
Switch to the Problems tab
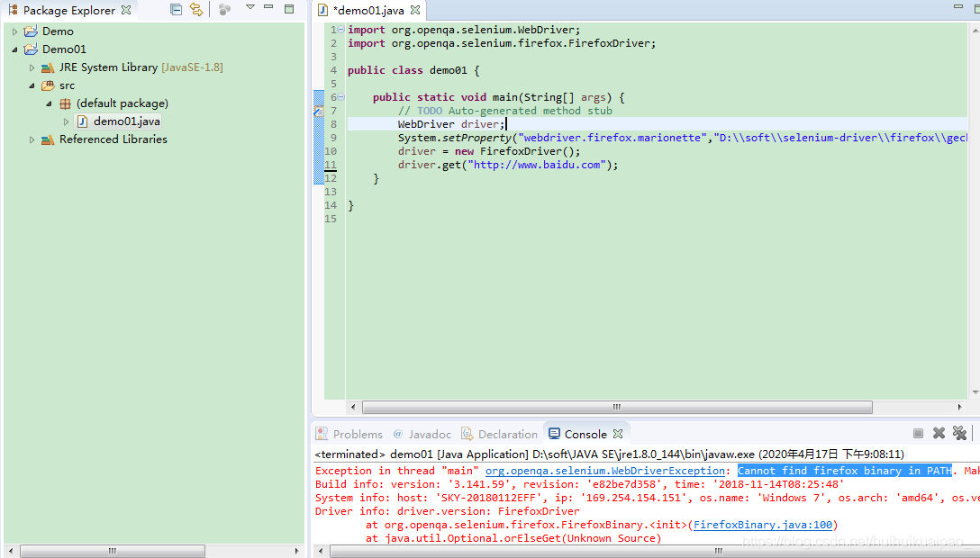pos(357,433)
